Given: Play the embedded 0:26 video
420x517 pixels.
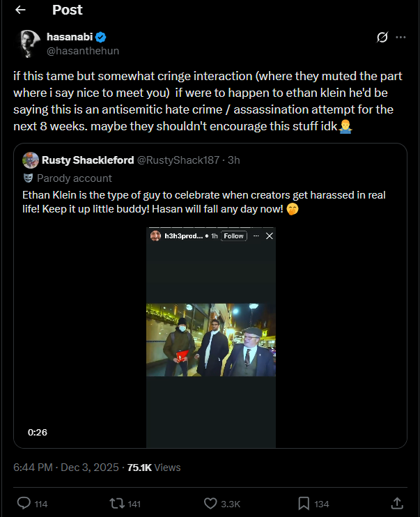Looking at the screenshot, I should pyautogui.click(x=210, y=337).
